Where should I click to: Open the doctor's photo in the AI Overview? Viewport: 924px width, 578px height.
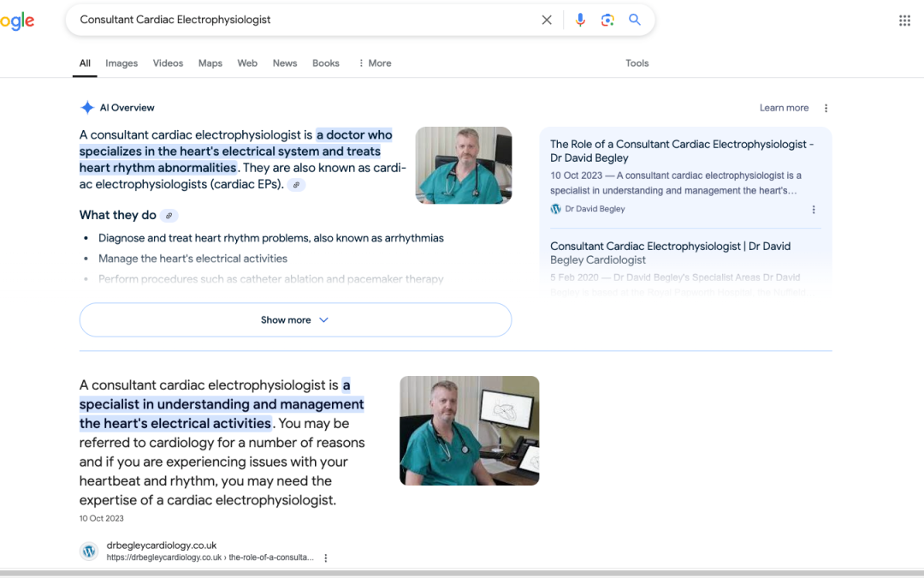tap(463, 165)
